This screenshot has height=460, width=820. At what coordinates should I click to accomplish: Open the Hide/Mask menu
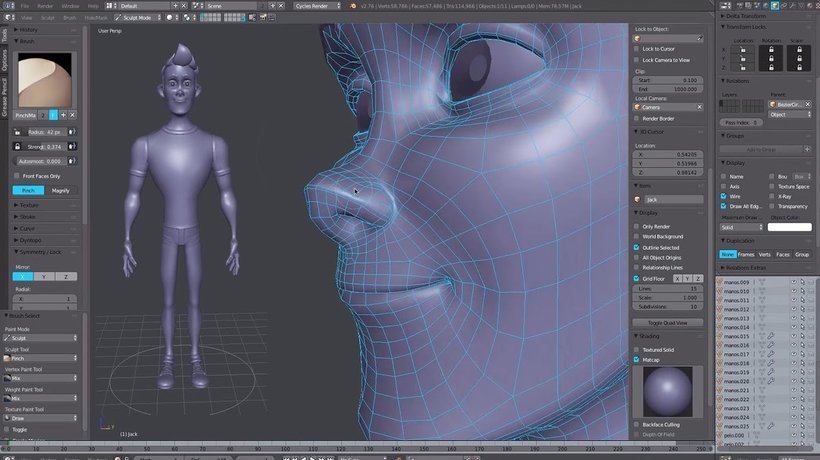[x=96, y=18]
